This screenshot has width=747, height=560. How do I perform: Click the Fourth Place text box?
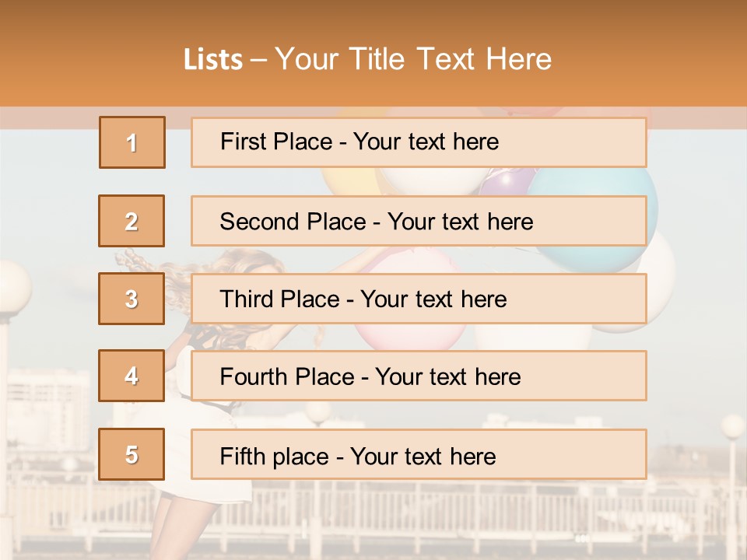419,376
